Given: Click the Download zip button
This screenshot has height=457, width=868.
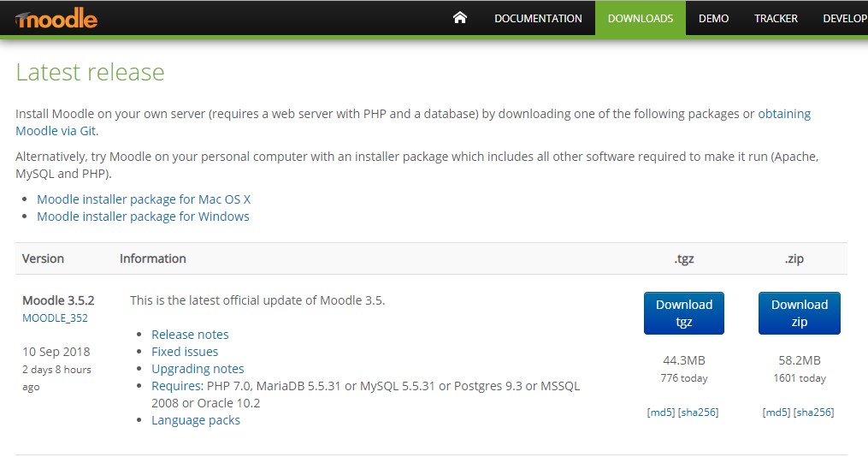Looking at the screenshot, I should coord(800,313).
